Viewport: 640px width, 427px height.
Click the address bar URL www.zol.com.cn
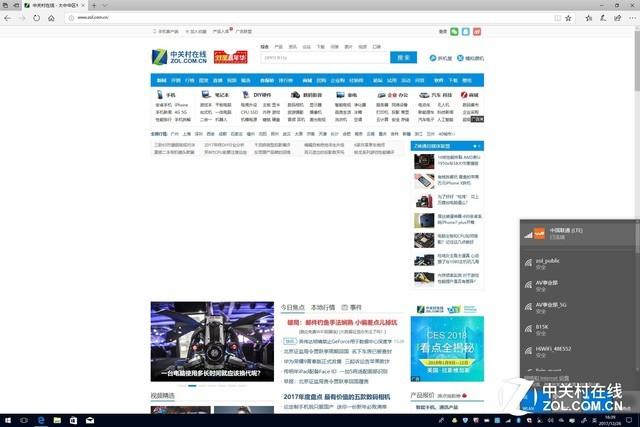point(93,18)
